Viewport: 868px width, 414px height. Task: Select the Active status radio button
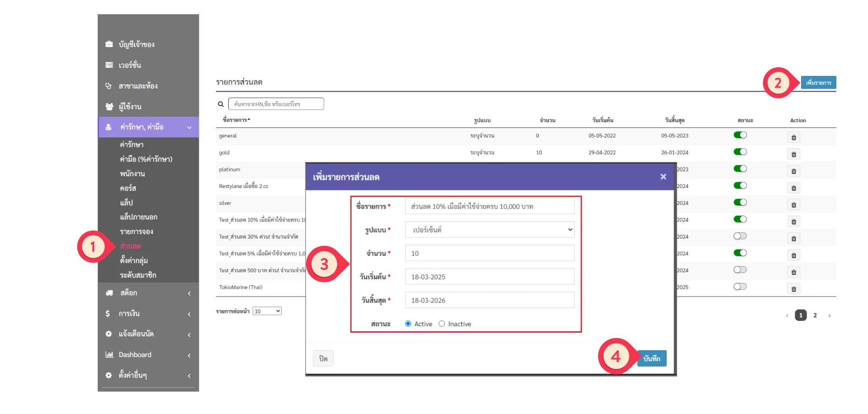click(408, 324)
